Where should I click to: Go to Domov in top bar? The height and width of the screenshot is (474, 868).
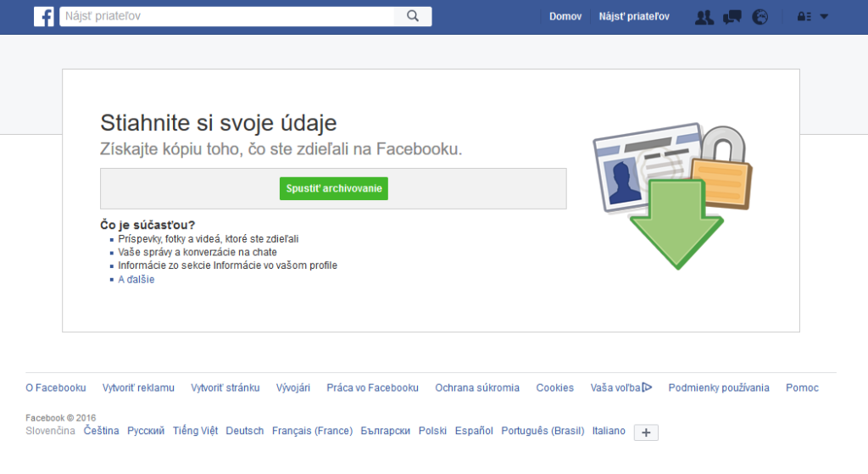[565, 17]
